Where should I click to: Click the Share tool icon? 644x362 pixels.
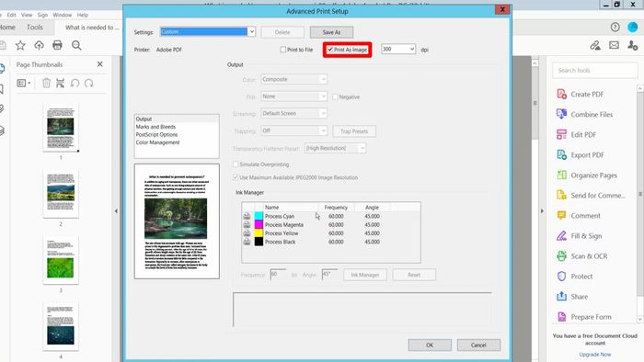coord(561,297)
